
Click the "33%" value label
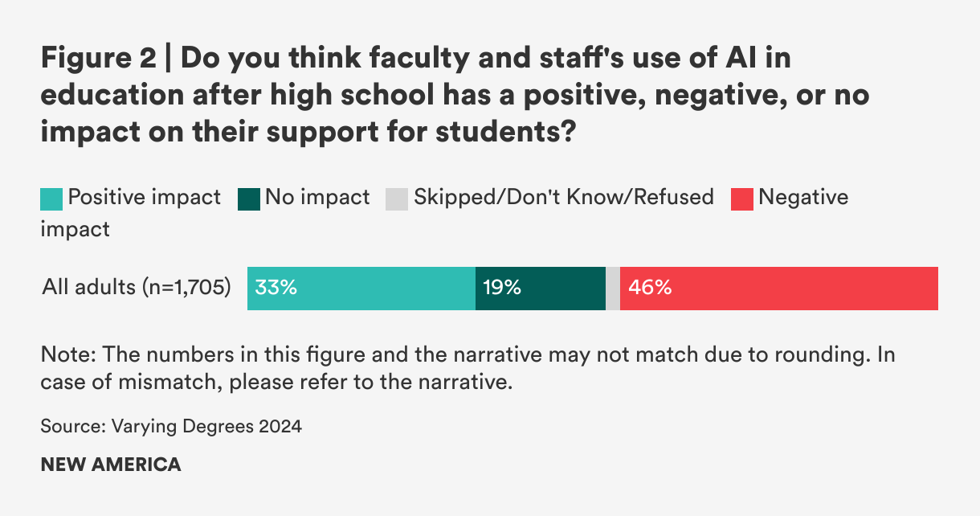pyautogui.click(x=276, y=288)
